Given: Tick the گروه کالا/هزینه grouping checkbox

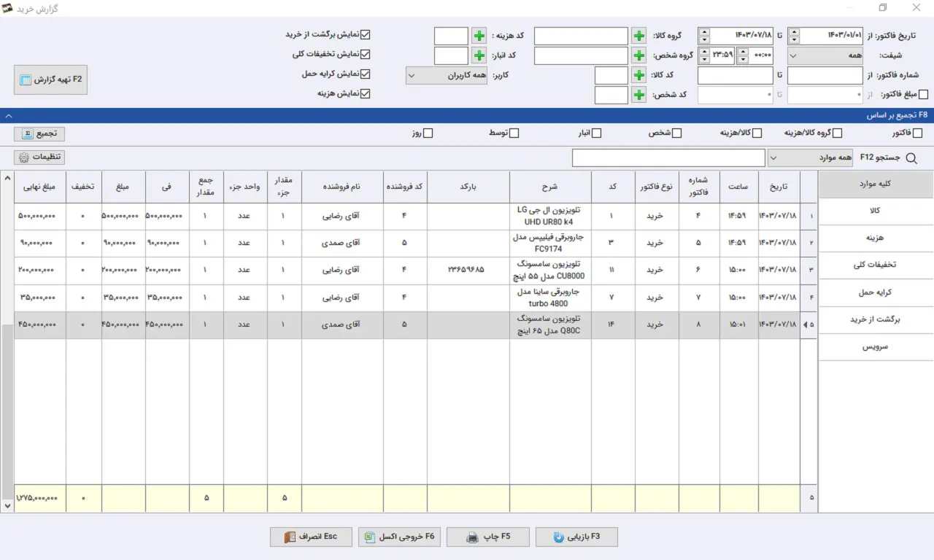Looking at the screenshot, I should coord(837,133).
